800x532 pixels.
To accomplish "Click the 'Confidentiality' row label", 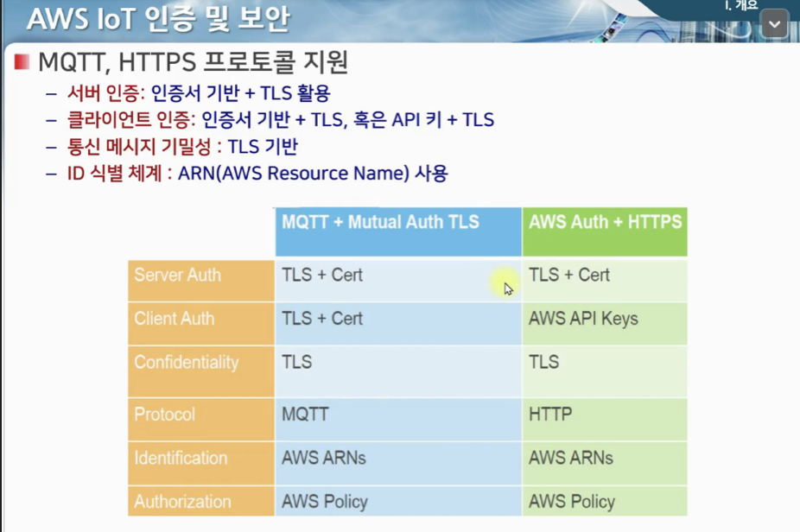I will (x=201, y=371).
